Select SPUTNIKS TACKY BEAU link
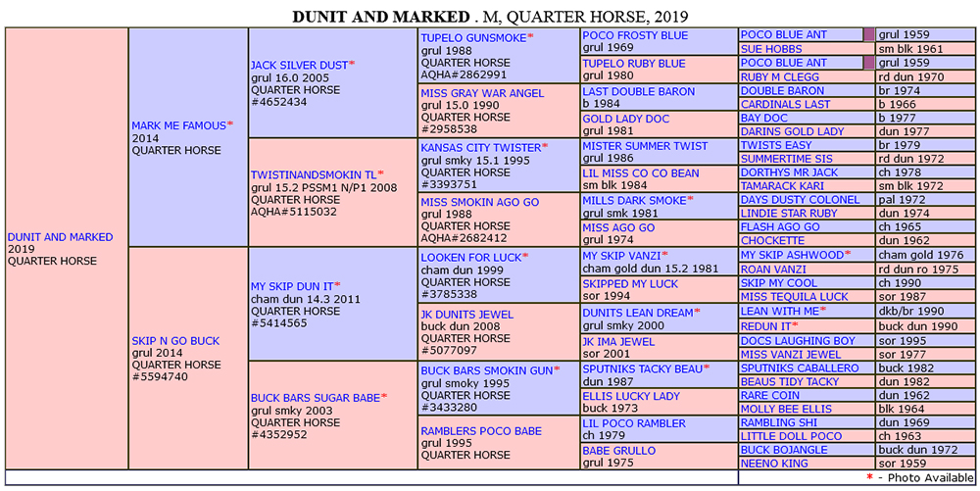 click(x=643, y=368)
